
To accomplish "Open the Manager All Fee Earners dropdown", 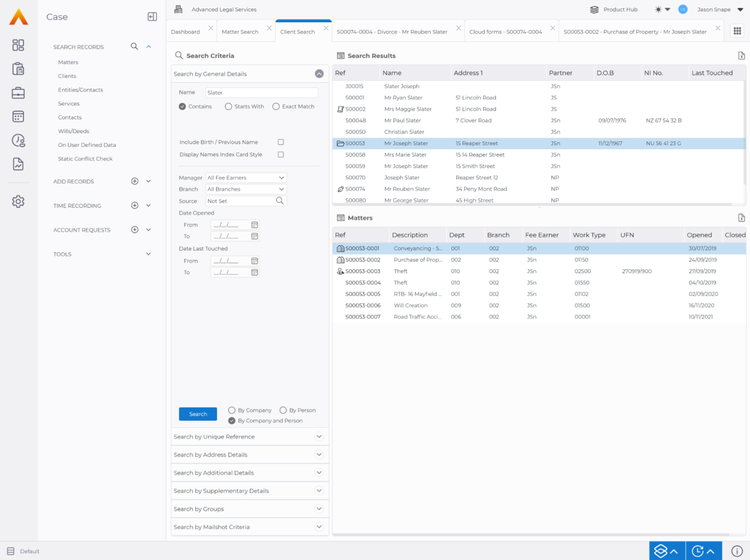I will coord(246,178).
